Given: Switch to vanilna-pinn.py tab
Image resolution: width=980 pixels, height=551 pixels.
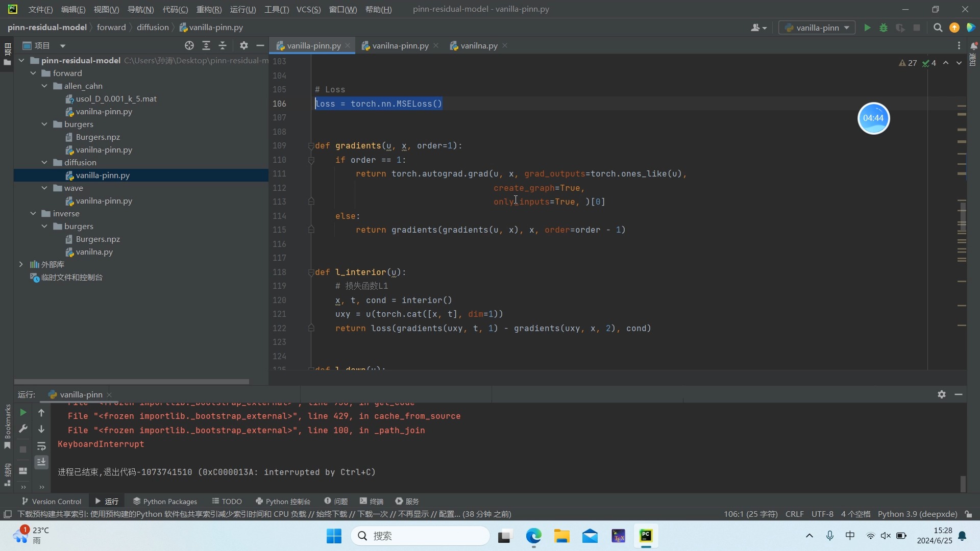Looking at the screenshot, I should [x=397, y=46].
